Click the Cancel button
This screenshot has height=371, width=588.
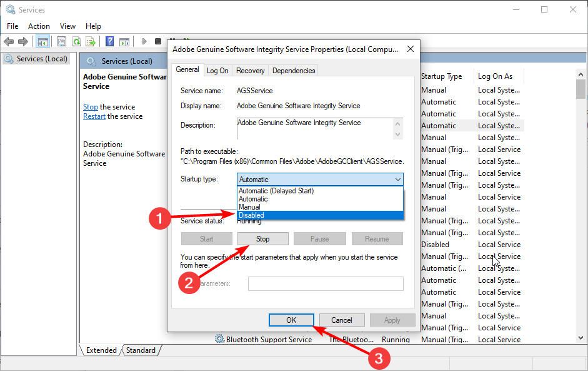(x=342, y=320)
